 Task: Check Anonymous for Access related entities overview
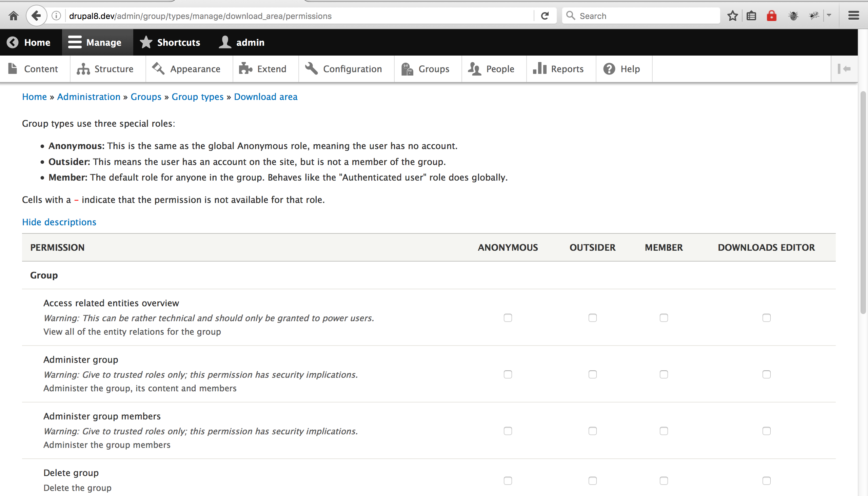pyautogui.click(x=508, y=318)
